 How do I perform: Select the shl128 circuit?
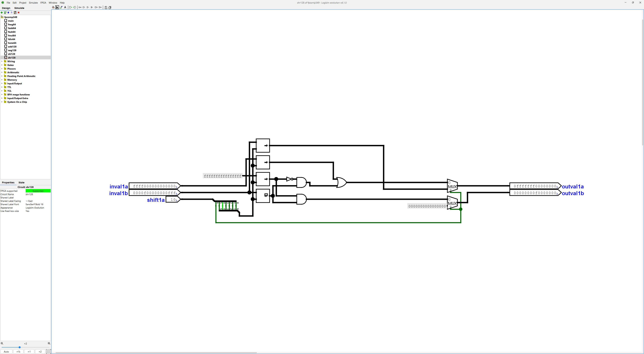12,54
